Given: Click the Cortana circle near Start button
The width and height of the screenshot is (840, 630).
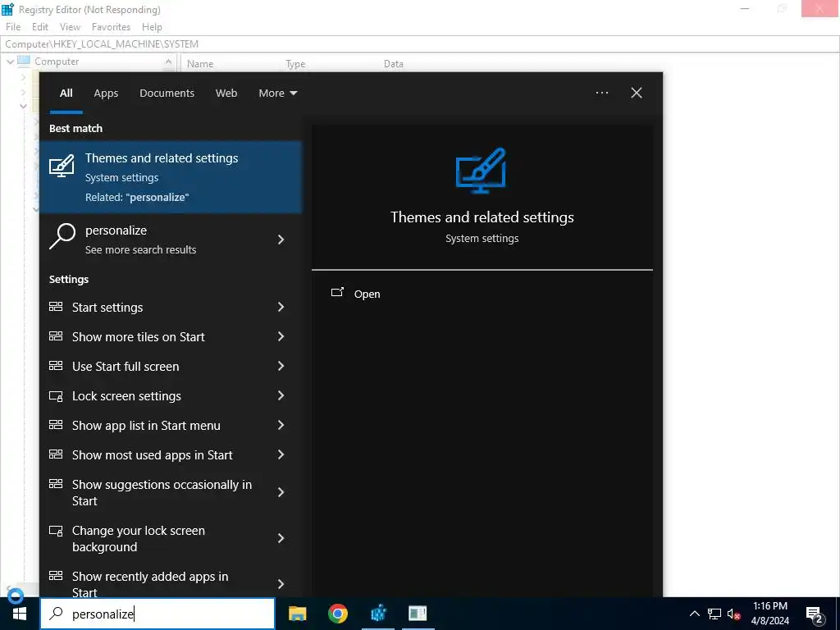Looking at the screenshot, I should tap(16, 596).
